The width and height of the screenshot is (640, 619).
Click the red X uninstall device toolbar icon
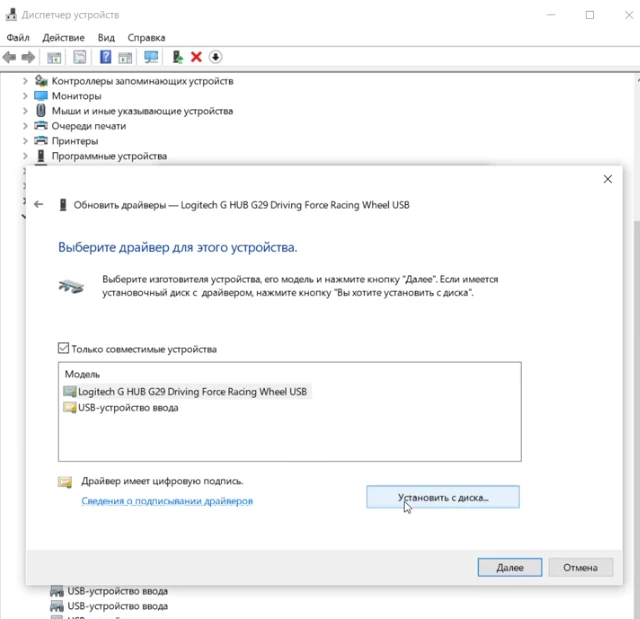(x=196, y=57)
